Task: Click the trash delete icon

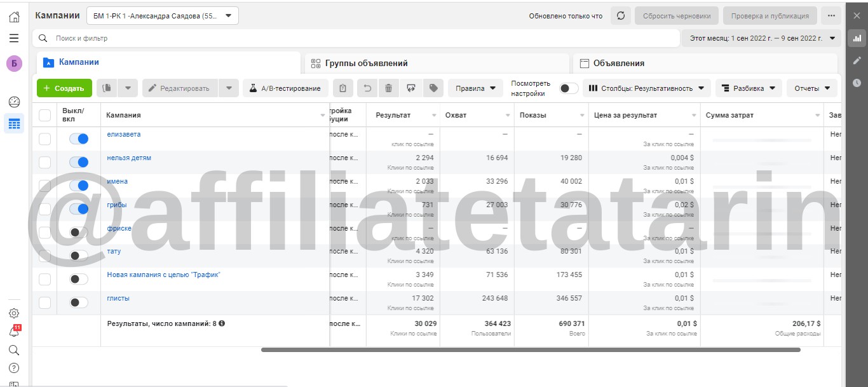Action: pyautogui.click(x=388, y=88)
